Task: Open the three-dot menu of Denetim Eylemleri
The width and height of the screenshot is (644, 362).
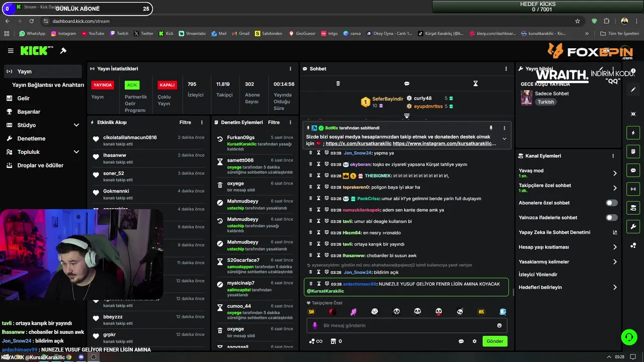Action: tap(290, 122)
